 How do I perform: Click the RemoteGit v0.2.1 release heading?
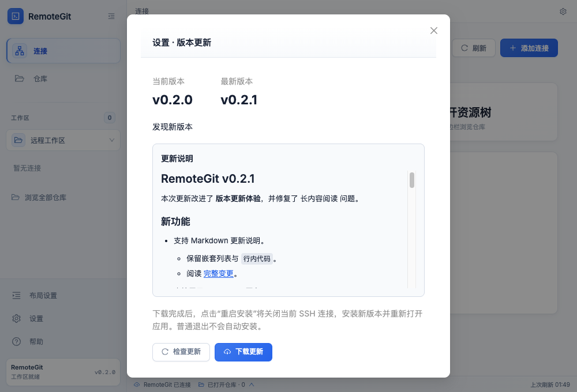(208, 179)
